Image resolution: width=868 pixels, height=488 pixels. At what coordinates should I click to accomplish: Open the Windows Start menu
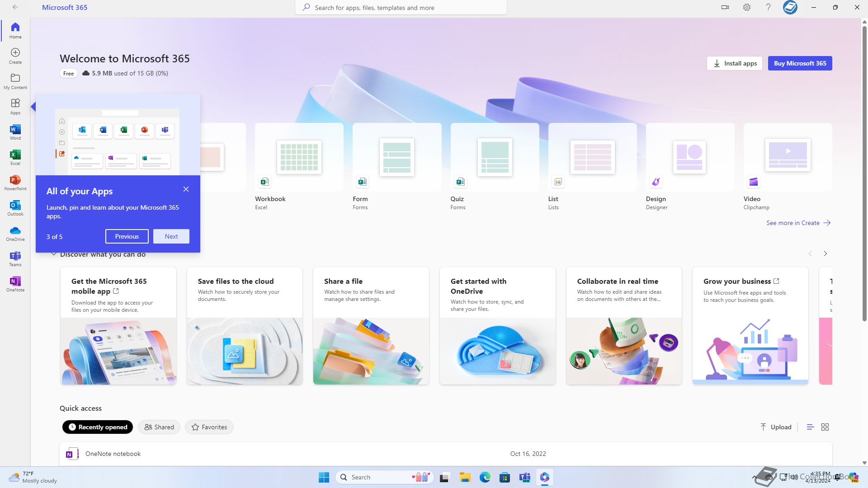pos(324,477)
